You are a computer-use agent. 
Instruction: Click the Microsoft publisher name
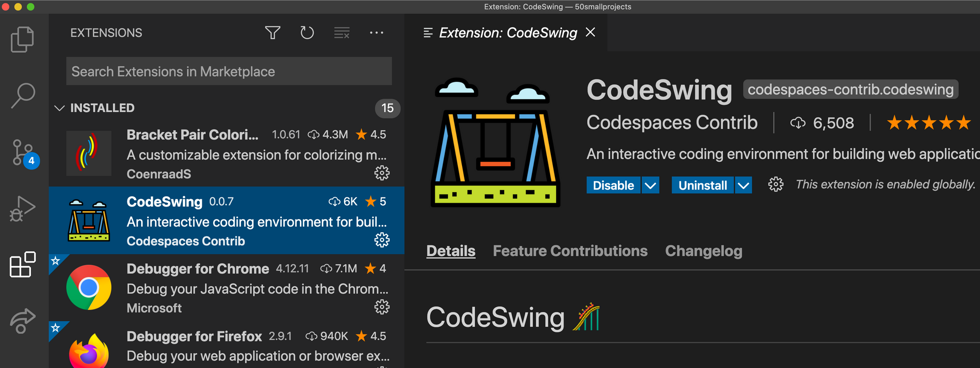click(x=154, y=308)
